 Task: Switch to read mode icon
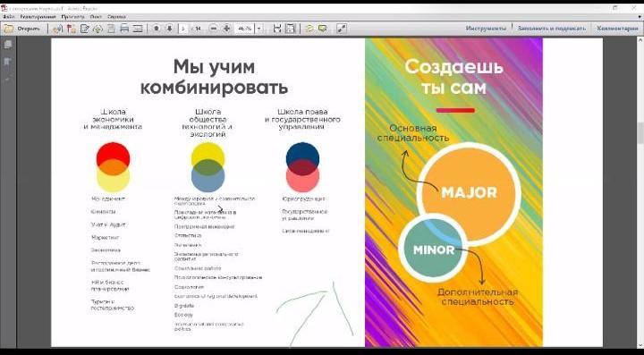(x=342, y=29)
